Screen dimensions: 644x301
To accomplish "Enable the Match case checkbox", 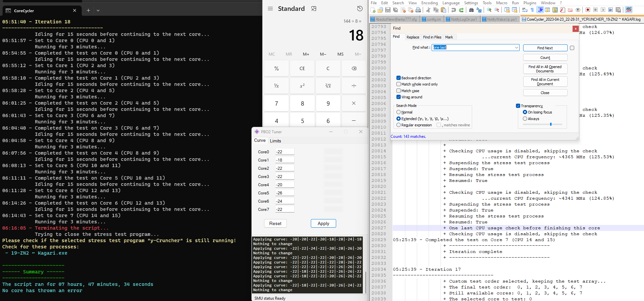I will point(399,90).
